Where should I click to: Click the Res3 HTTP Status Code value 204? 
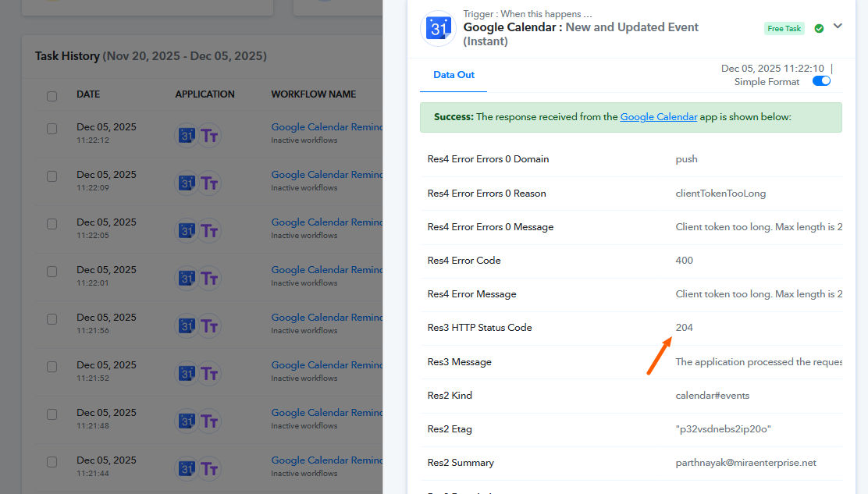[x=684, y=328]
